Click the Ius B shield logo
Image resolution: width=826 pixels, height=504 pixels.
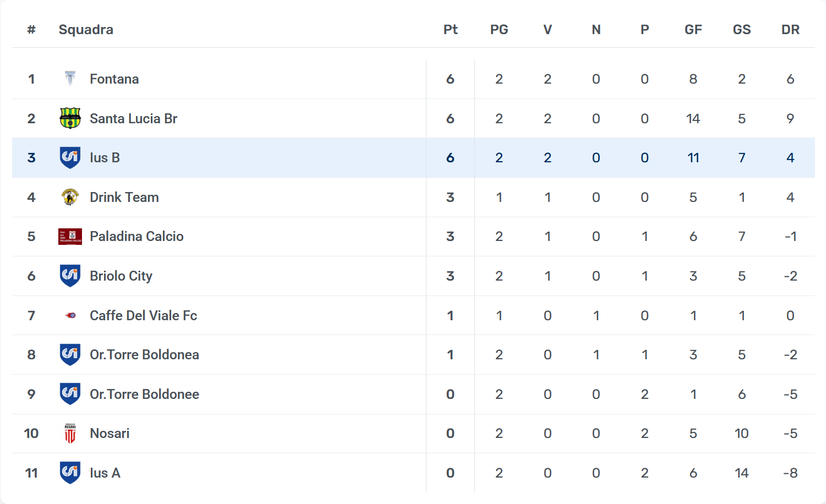[x=70, y=158]
